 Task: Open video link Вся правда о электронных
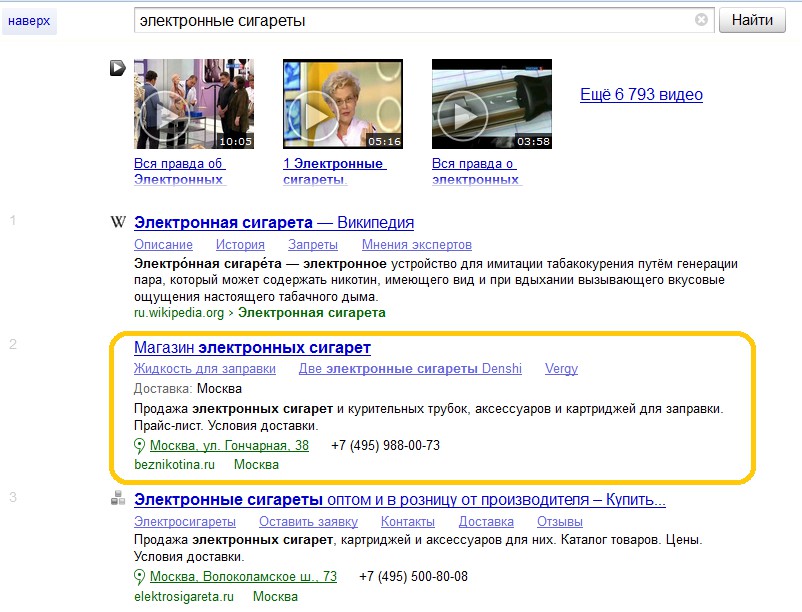pyautogui.click(x=476, y=171)
